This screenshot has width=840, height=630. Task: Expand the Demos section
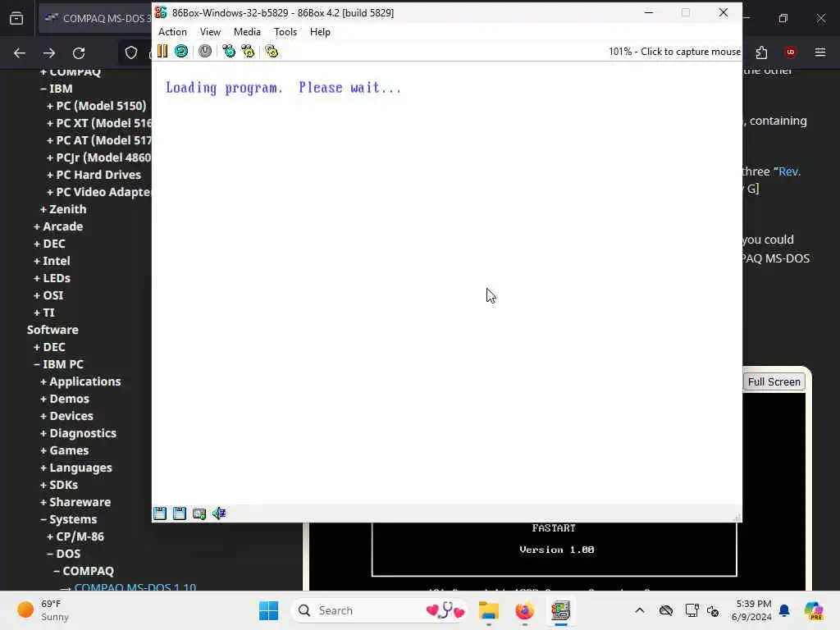click(65, 399)
